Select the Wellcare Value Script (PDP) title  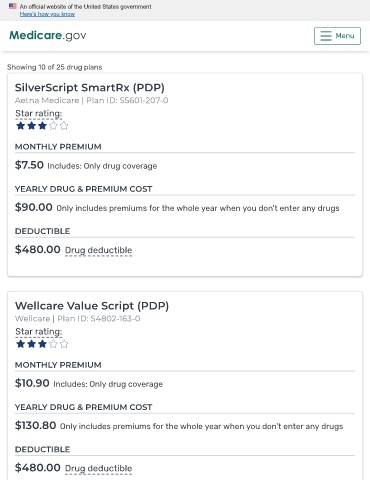92,306
